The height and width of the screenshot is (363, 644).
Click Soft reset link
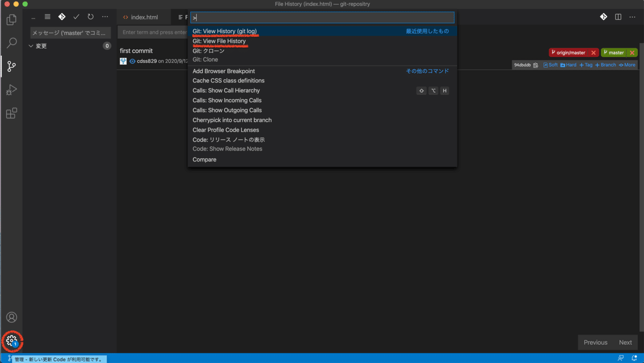point(550,65)
